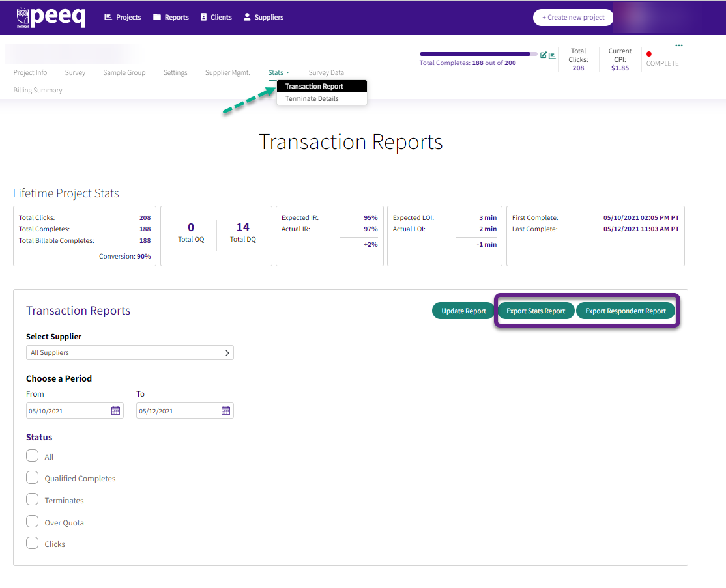Open the three-dot more options menu
This screenshot has width=726, height=588.
[679, 46]
